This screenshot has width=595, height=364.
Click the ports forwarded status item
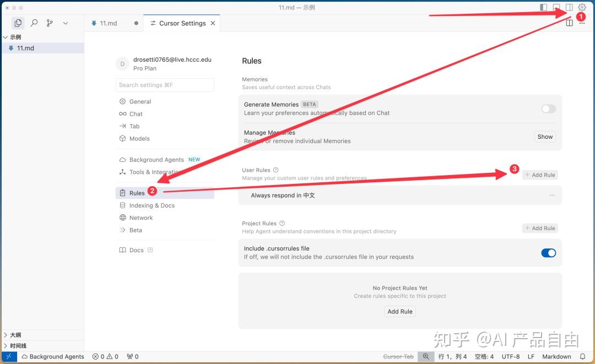pos(133,357)
